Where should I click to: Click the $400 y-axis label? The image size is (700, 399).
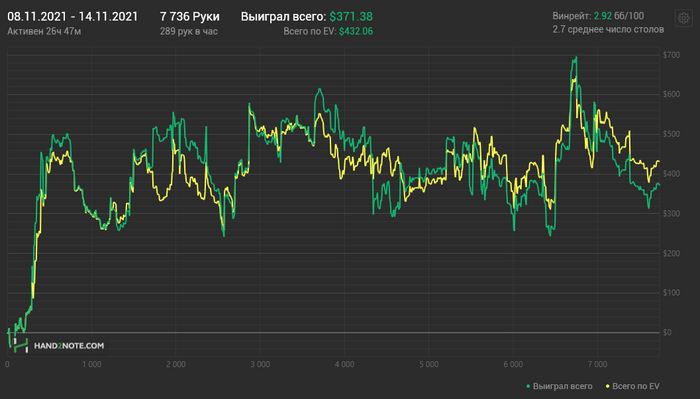pos(671,174)
